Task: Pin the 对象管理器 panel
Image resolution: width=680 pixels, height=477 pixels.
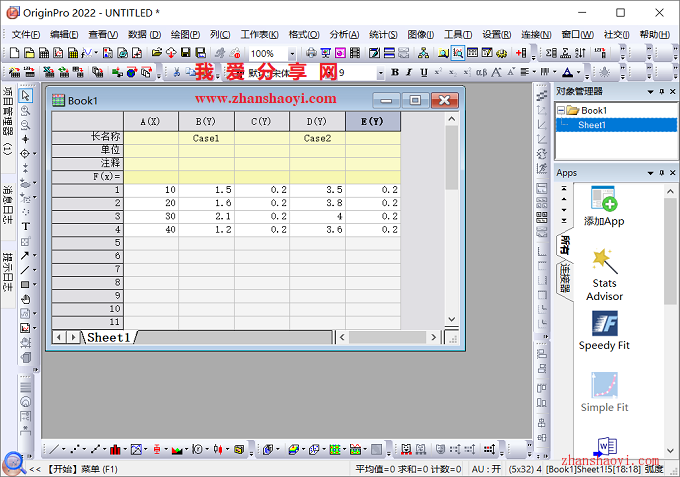Action: coord(662,91)
